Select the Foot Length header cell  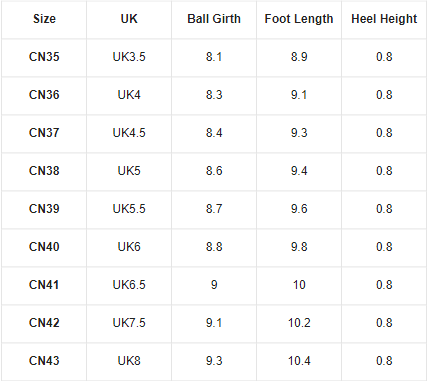(x=299, y=19)
